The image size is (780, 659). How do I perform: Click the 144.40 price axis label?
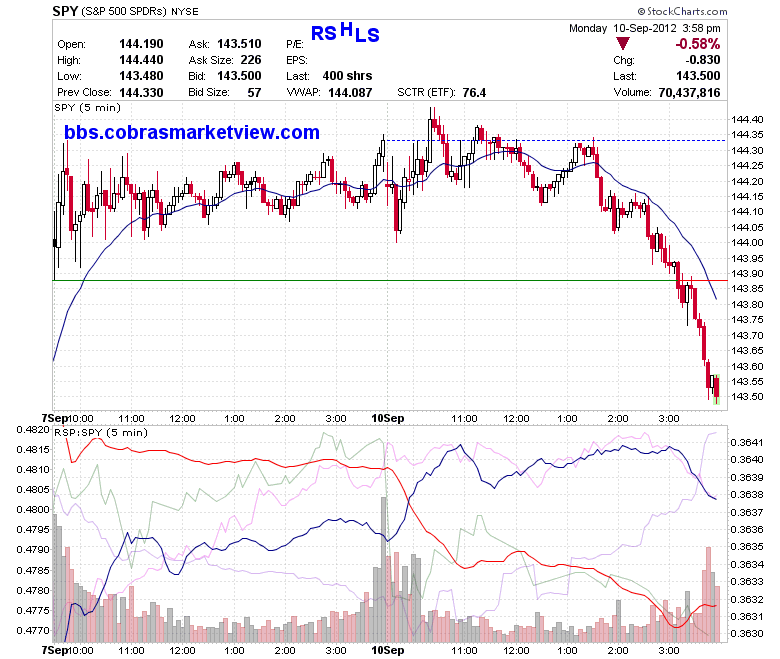747,119
